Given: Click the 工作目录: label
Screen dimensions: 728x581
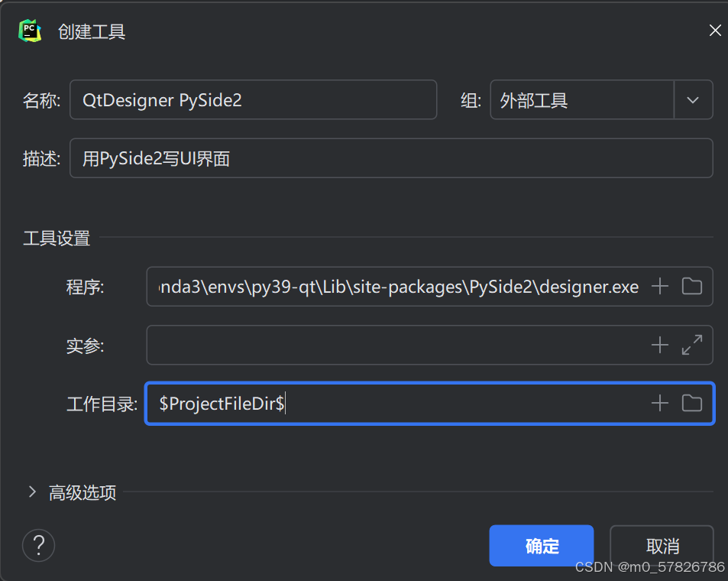Looking at the screenshot, I should pos(102,404).
